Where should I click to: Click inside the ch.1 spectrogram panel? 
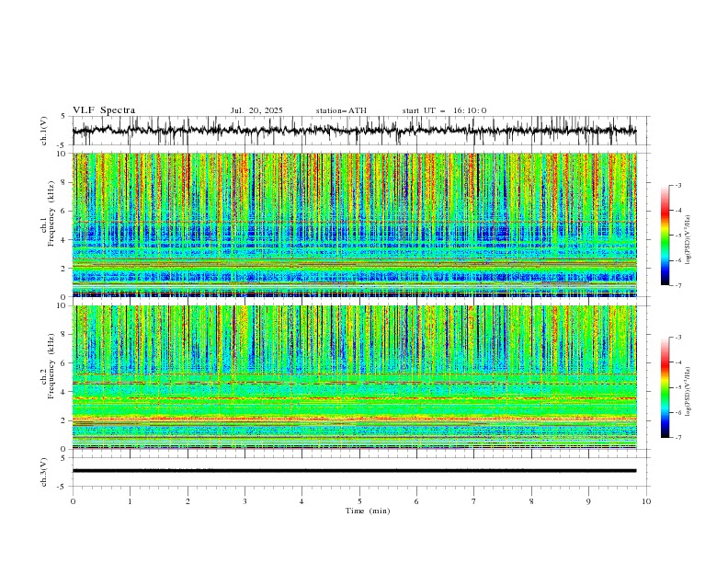click(355, 224)
